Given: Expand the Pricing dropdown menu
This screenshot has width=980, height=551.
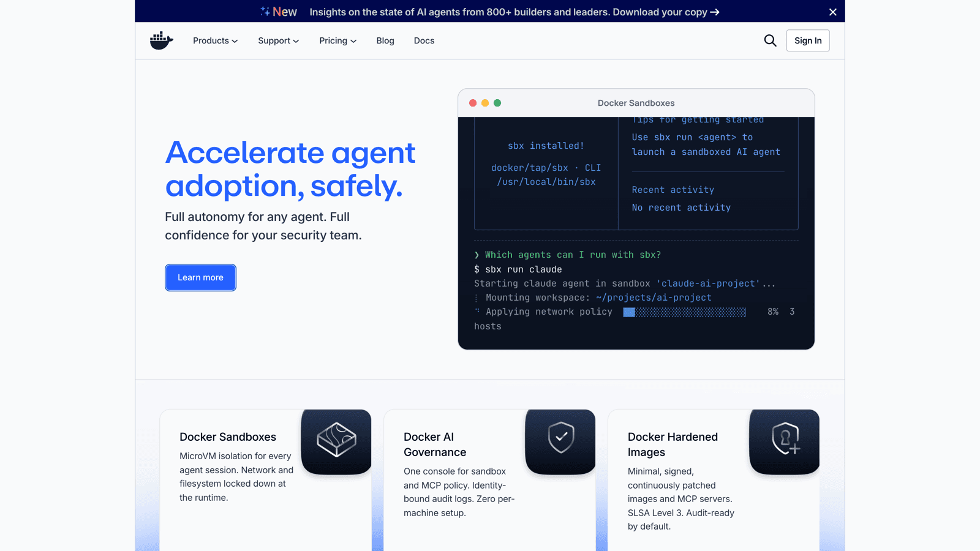Looking at the screenshot, I should [x=337, y=40].
